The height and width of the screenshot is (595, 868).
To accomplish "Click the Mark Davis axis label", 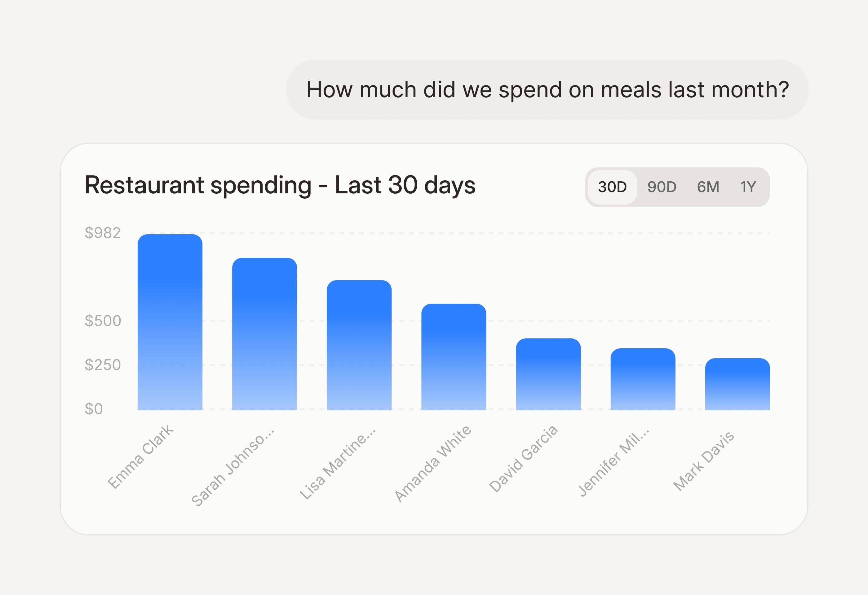I will 704,461.
